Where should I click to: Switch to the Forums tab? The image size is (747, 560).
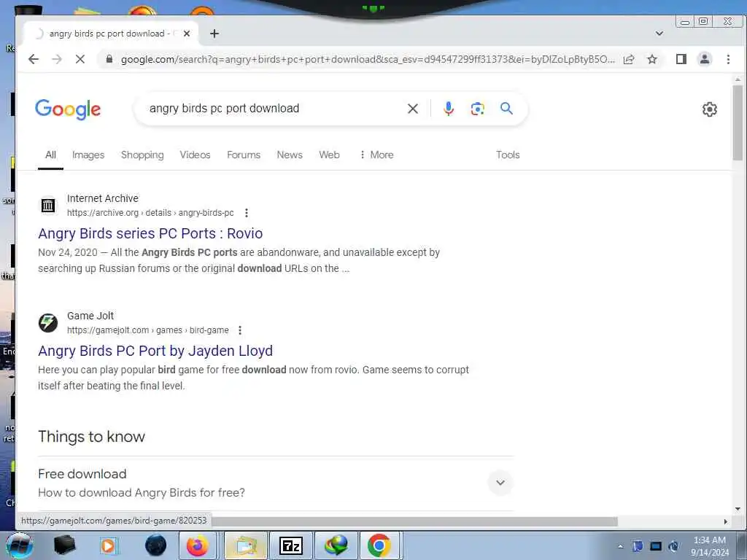[x=244, y=155]
